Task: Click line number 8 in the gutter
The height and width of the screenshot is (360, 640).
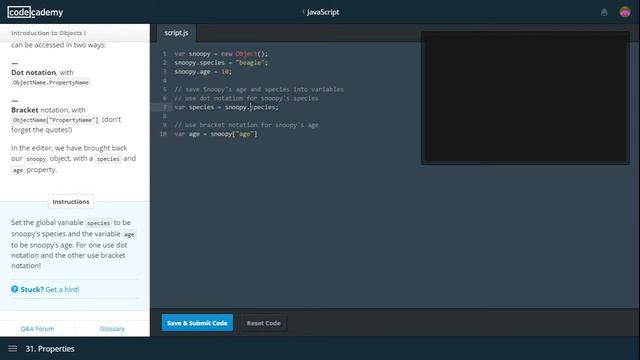Action: pos(165,116)
